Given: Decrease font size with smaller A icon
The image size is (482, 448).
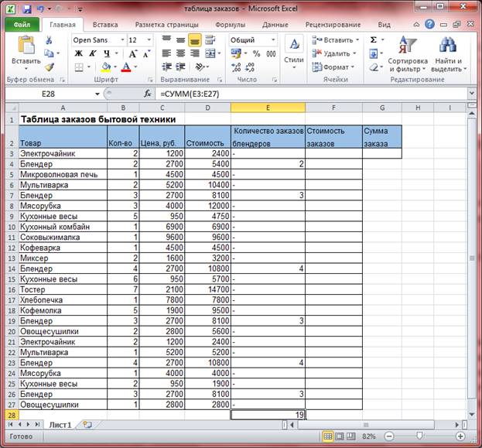Looking at the screenshot, I should pyautogui.click(x=147, y=54).
